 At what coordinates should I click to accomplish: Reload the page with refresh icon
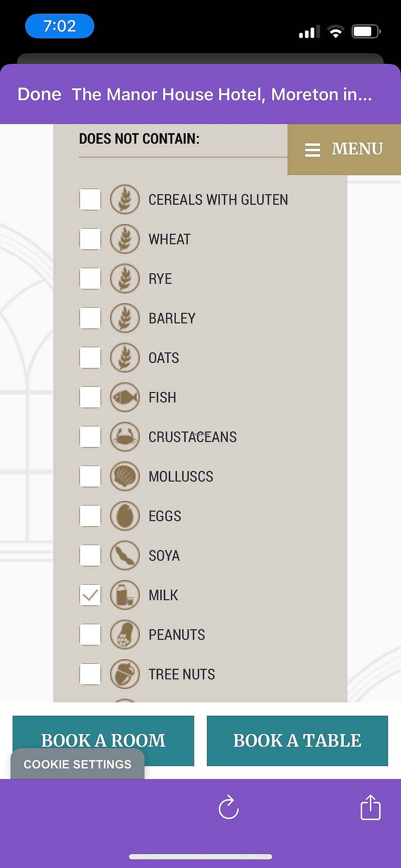(228, 807)
